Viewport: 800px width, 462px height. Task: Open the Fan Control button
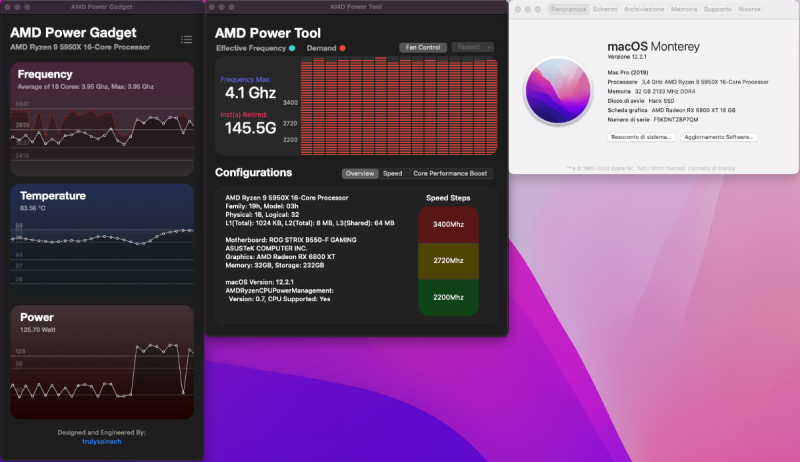point(423,47)
